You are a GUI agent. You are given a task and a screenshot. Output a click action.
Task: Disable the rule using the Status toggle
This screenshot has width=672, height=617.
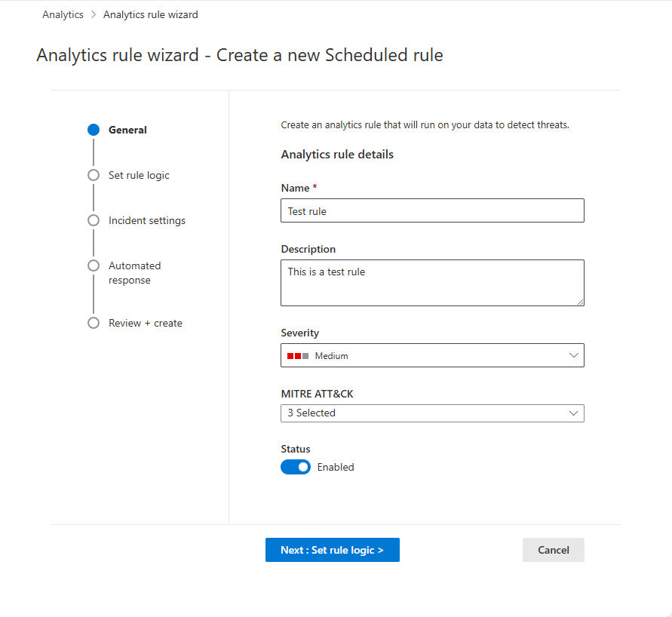[x=296, y=466]
